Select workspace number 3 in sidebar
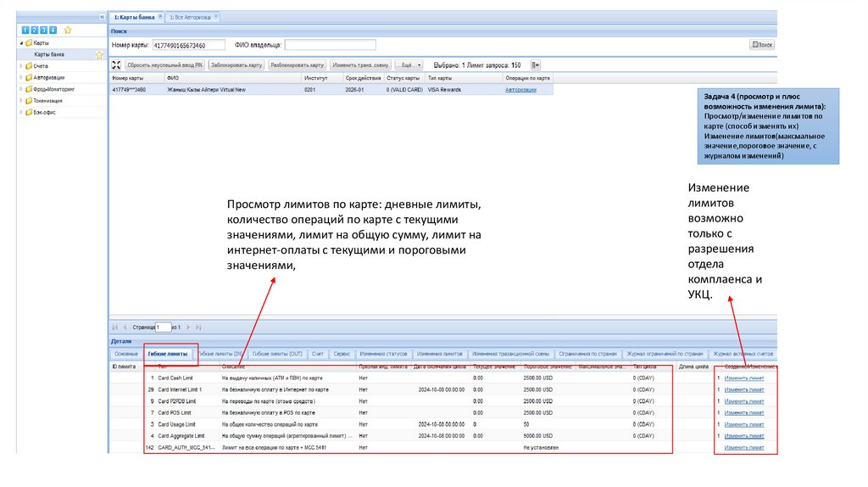Viewport: 868px width, 487px height. (x=42, y=30)
